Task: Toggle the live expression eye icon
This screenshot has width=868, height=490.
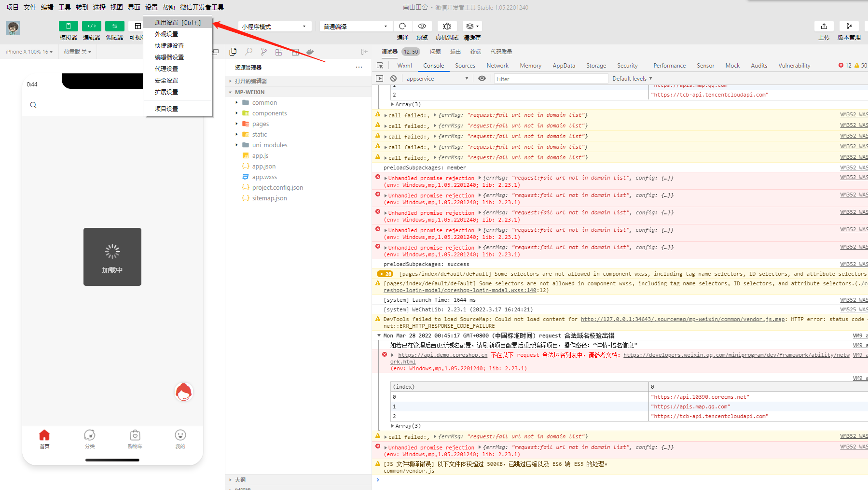Action: [x=482, y=78]
